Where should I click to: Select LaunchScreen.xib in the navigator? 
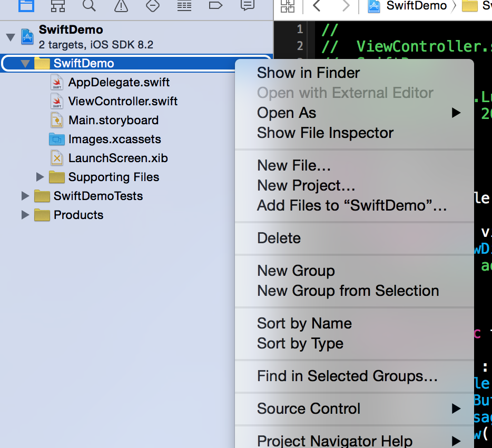(x=119, y=158)
